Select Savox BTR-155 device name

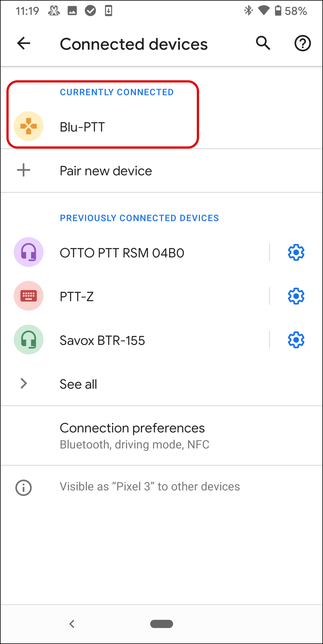pyautogui.click(x=102, y=340)
